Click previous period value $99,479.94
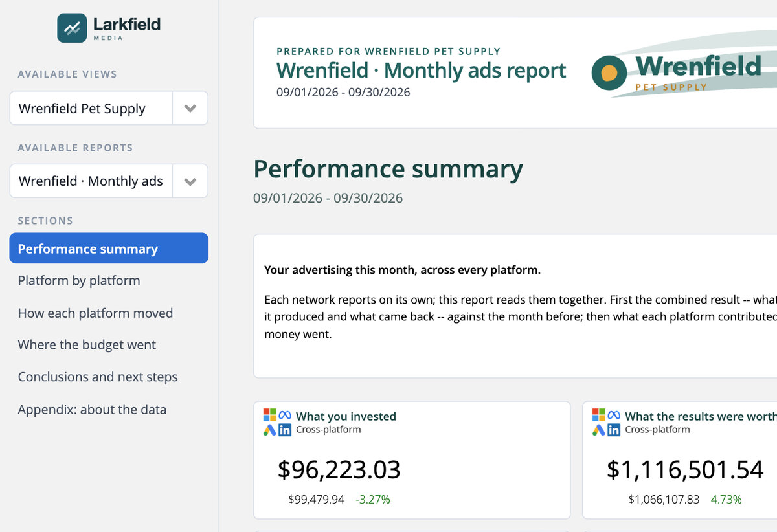The image size is (777, 532). 317,500
